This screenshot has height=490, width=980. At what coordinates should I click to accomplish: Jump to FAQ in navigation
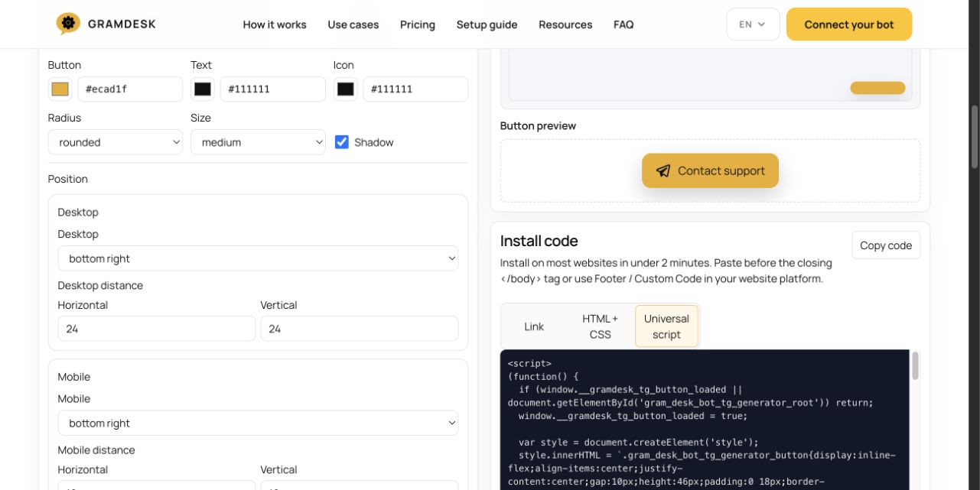click(x=623, y=24)
